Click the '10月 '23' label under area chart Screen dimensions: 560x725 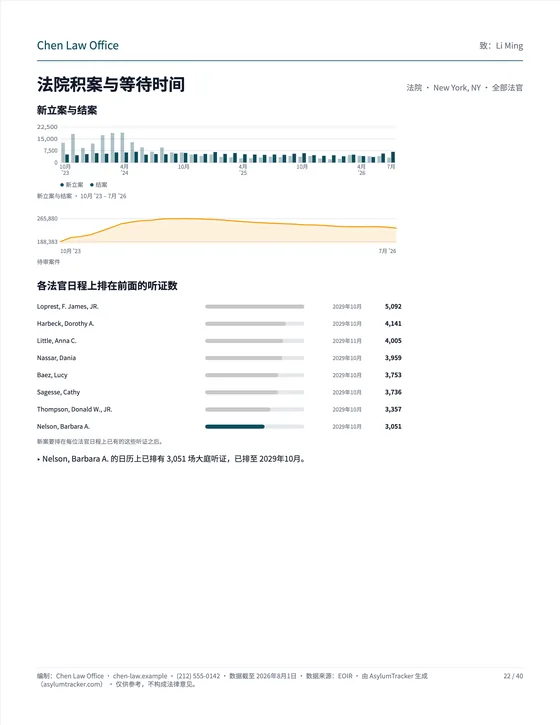pos(70,251)
